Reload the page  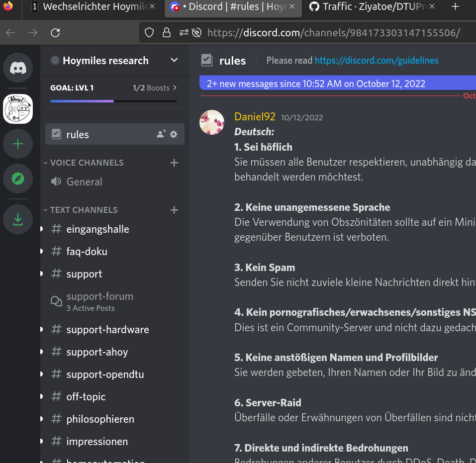55,32
